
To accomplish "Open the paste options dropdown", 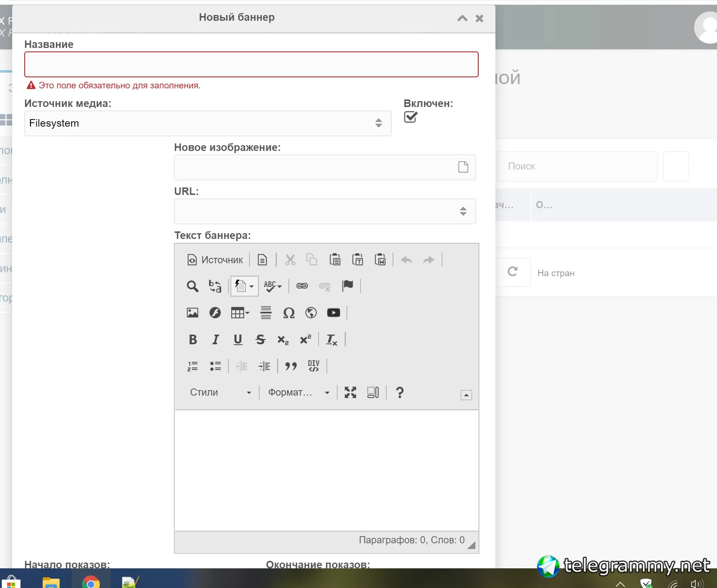I will pyautogui.click(x=244, y=286).
